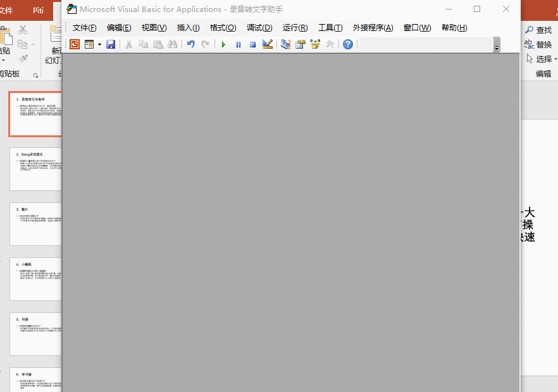
Task: Select slide 5 thumbnail in PowerPoint
Action: pyautogui.click(x=35, y=334)
